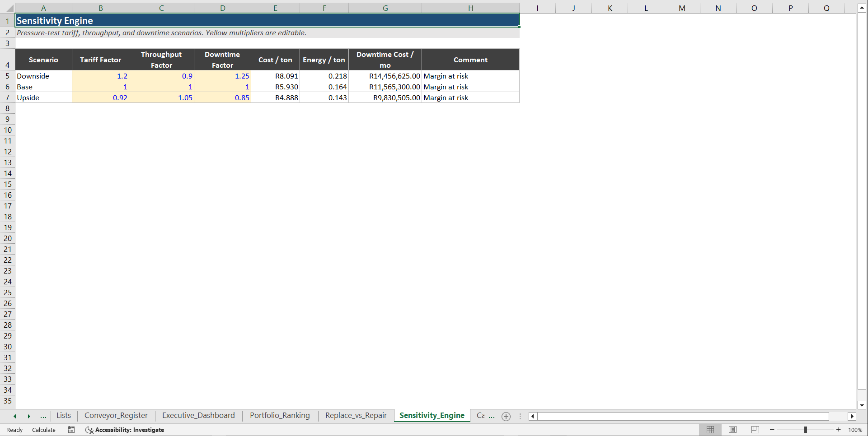Select the Downside tariff factor cell 1.2

click(x=101, y=76)
